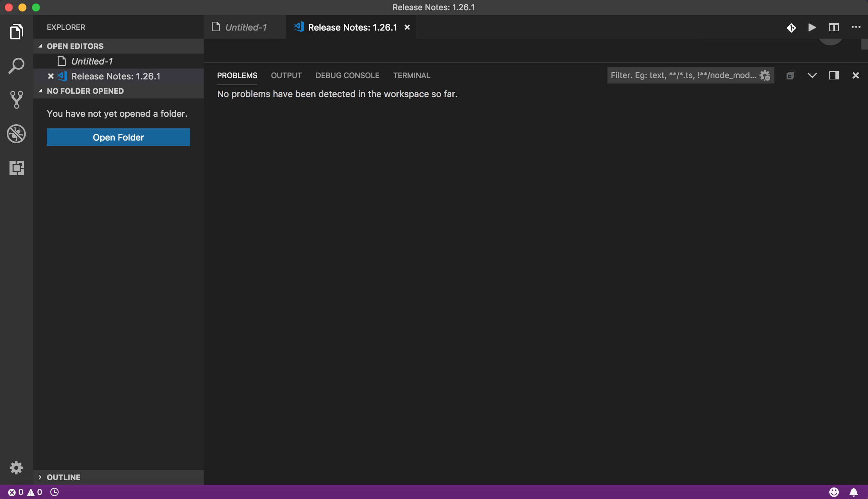The width and height of the screenshot is (868, 499).
Task: Click the Manage gear icon
Action: (16, 467)
